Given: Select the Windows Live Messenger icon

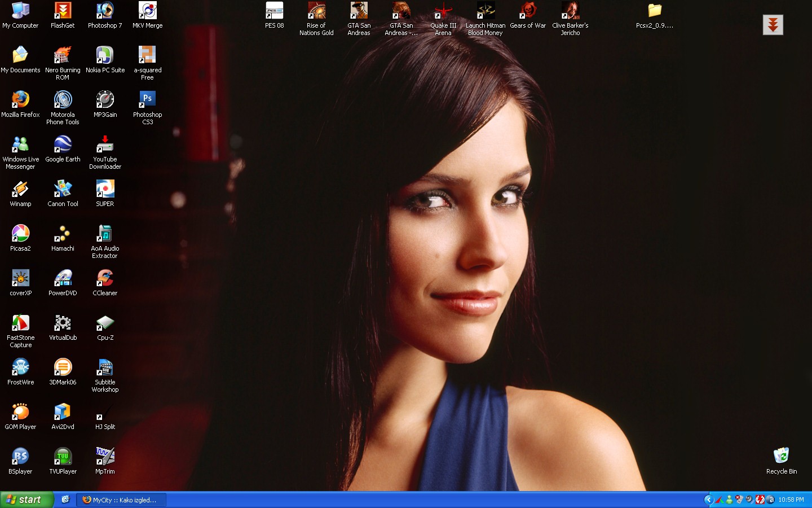Looking at the screenshot, I should 20,153.
